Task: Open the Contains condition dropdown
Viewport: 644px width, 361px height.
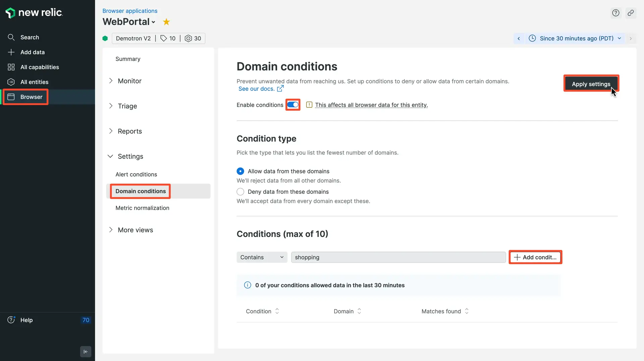Action: pyautogui.click(x=262, y=257)
